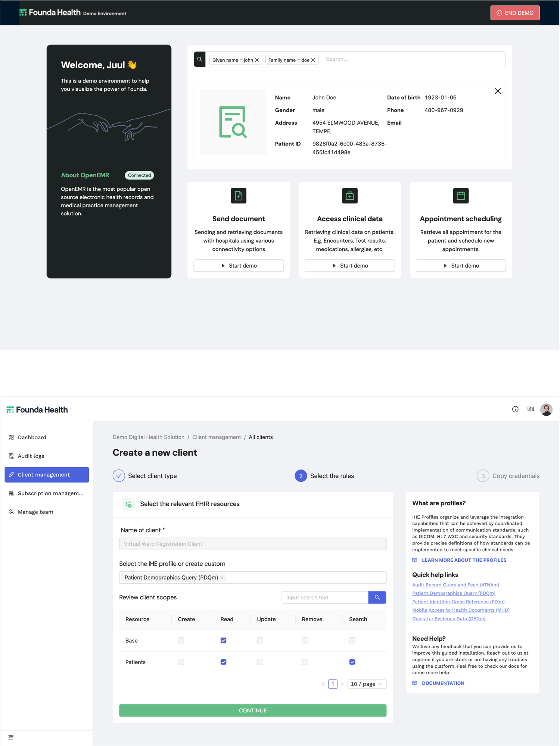
Task: Uncheck Read checkbox for Base
Action: [x=224, y=640]
